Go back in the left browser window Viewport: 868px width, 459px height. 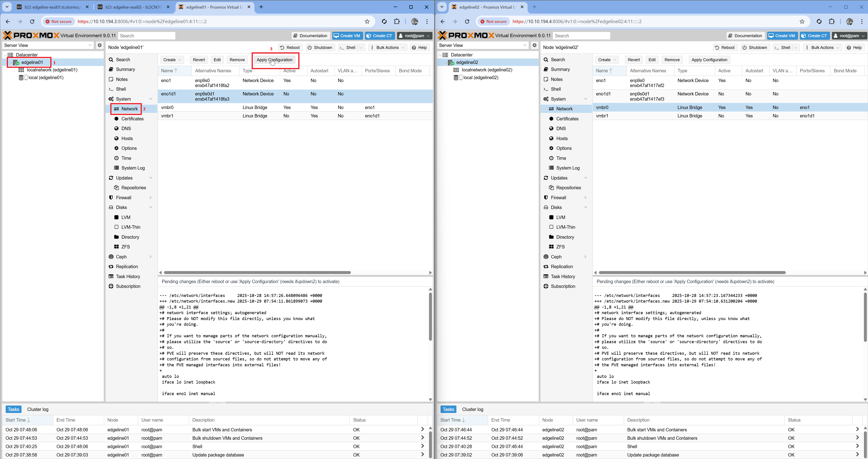pyautogui.click(x=7, y=22)
